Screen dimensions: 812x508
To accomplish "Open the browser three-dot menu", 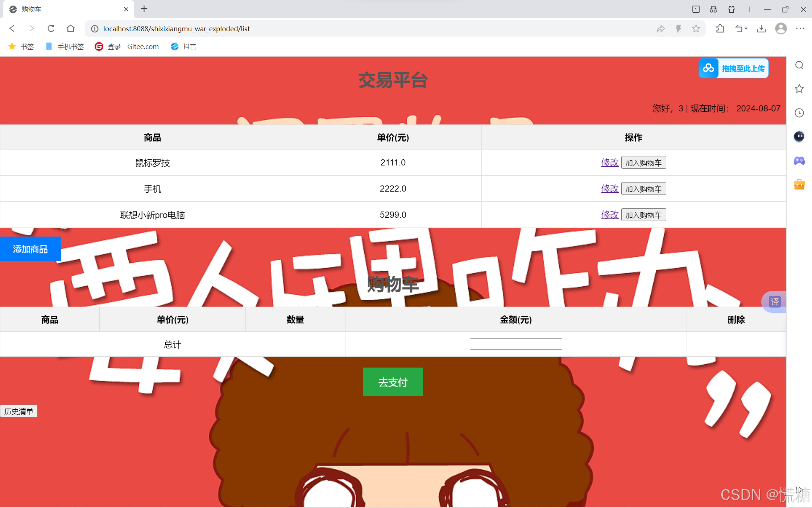I will [800, 29].
